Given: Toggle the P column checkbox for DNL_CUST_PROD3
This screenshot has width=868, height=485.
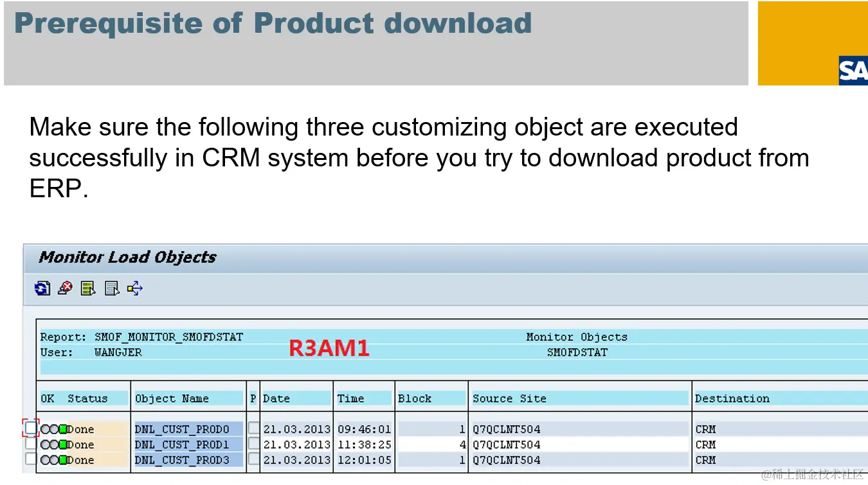Looking at the screenshot, I should pyautogui.click(x=255, y=459).
